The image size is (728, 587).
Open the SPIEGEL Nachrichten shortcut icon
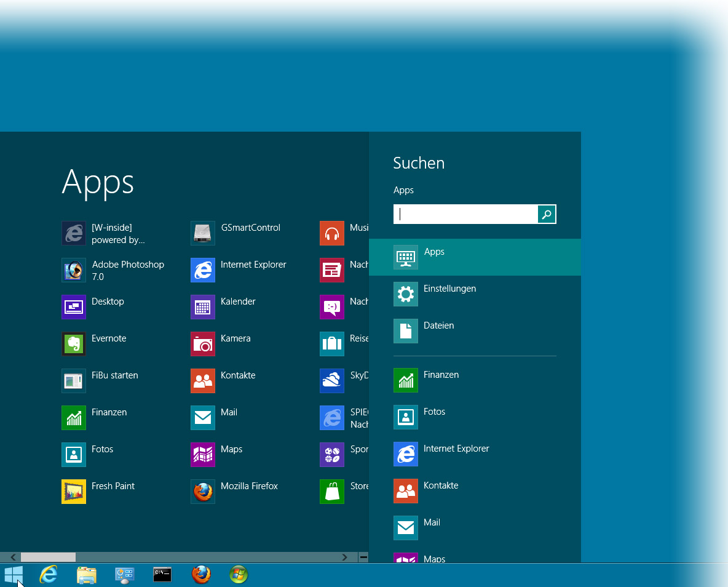pos(332,418)
